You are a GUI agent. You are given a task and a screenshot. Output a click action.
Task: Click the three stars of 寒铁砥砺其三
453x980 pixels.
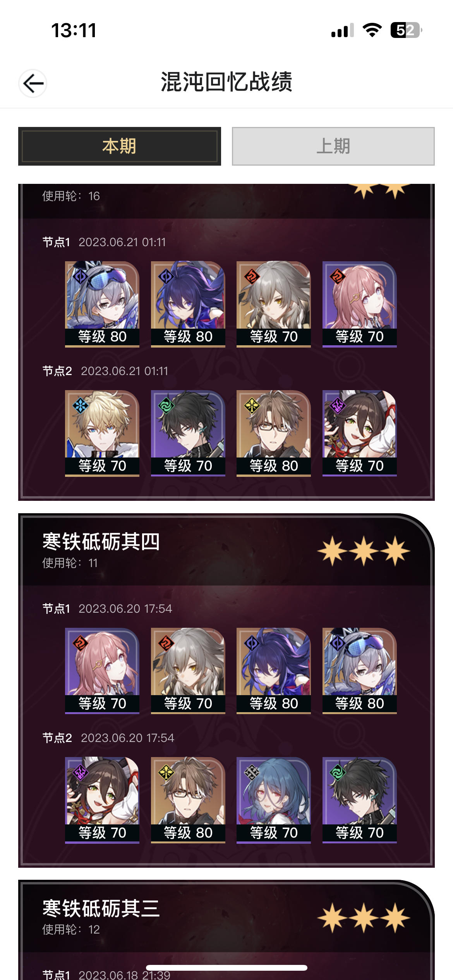pos(364,918)
